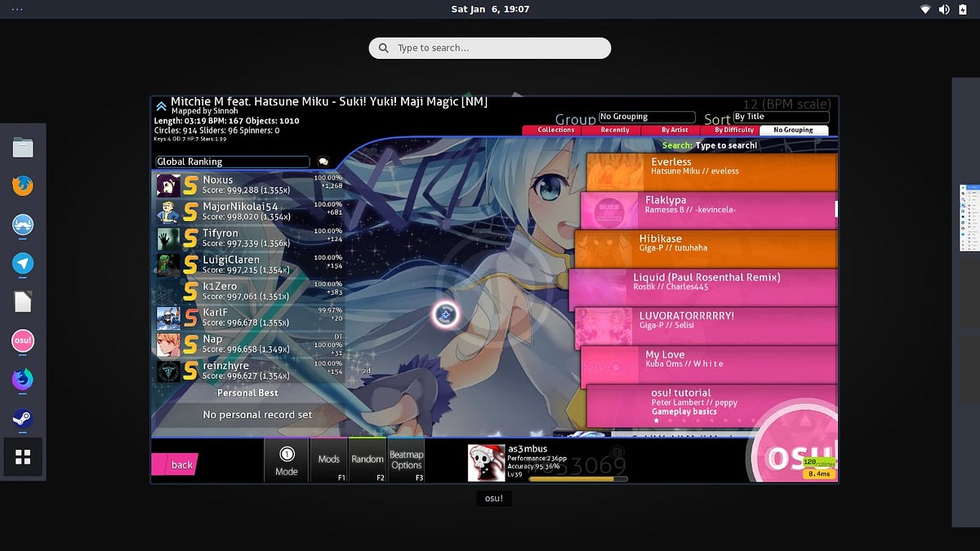Click KarlF avatar in leaderboard
This screenshot has height=551, width=980.
tap(168, 318)
